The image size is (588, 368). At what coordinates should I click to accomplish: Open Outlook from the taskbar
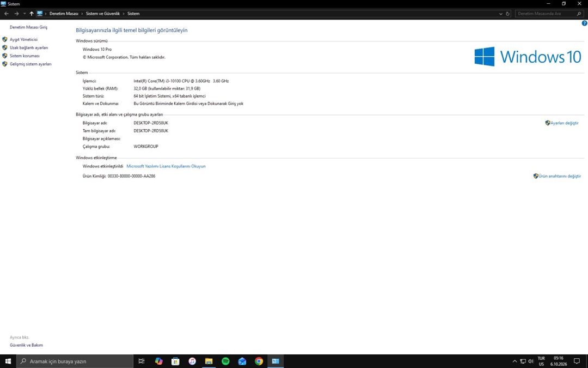tap(242, 361)
